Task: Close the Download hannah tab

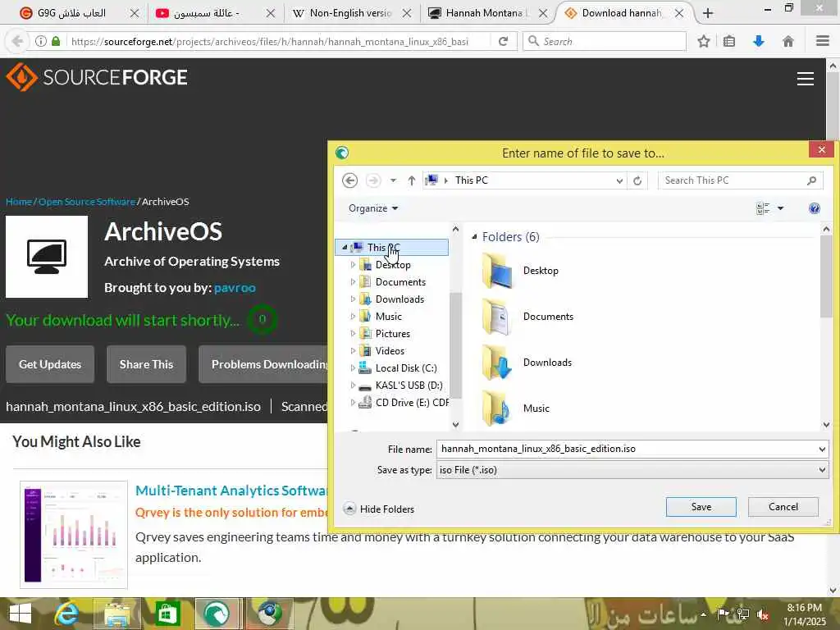Action: point(678,13)
